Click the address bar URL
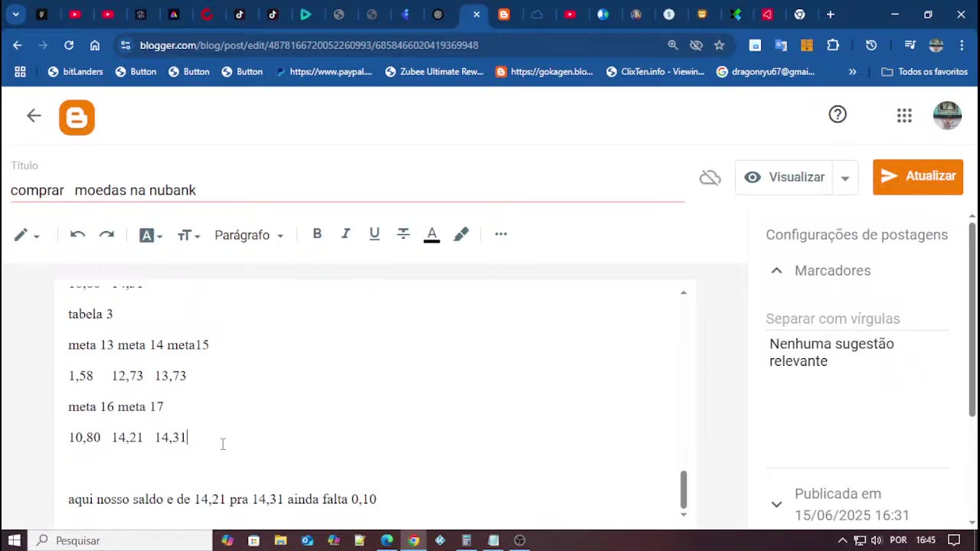The height and width of the screenshot is (551, 980). point(309,45)
